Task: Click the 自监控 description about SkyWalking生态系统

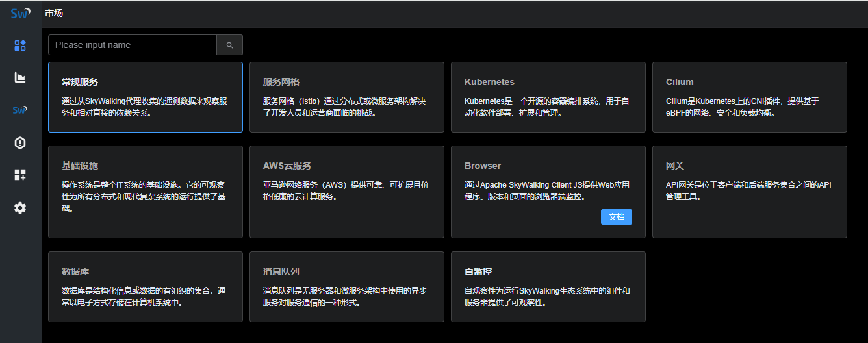Action: tap(547, 296)
